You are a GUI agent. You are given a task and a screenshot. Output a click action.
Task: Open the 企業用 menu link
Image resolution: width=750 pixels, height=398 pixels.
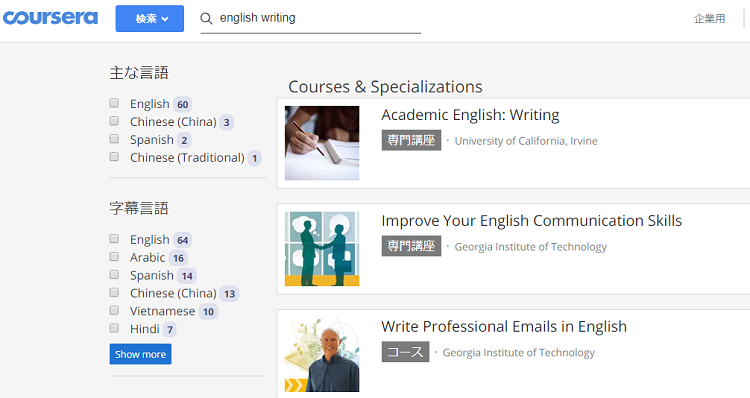click(x=709, y=19)
